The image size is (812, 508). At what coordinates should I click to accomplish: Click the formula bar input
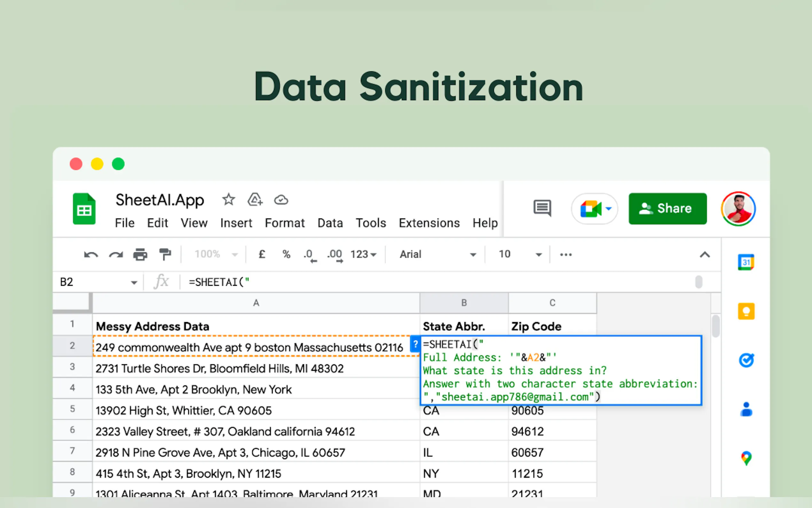pyautogui.click(x=436, y=282)
